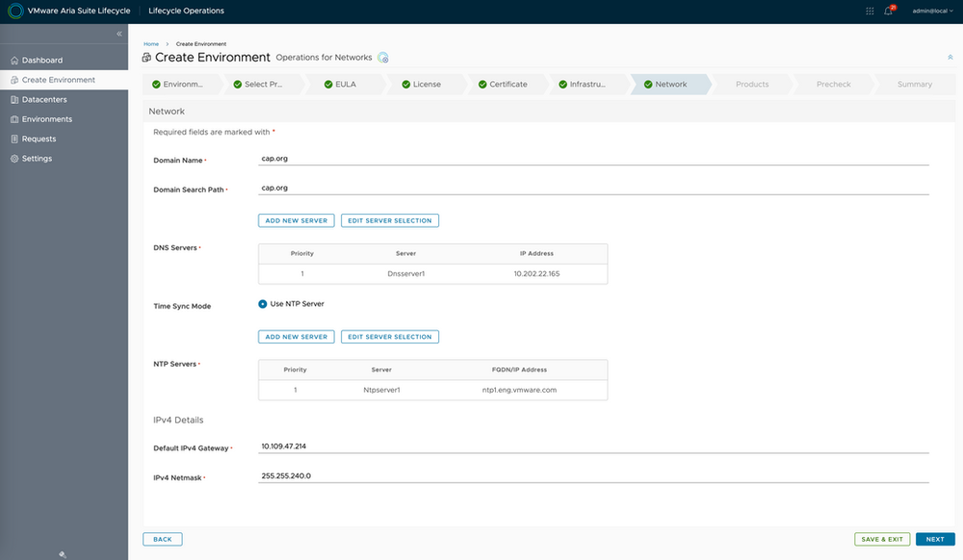Click the Back button

[x=163, y=539]
